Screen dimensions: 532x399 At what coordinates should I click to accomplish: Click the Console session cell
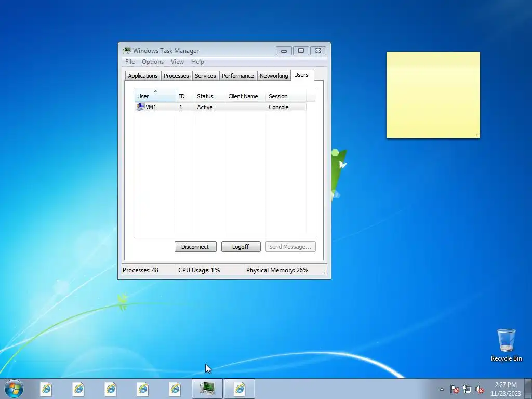[278, 107]
